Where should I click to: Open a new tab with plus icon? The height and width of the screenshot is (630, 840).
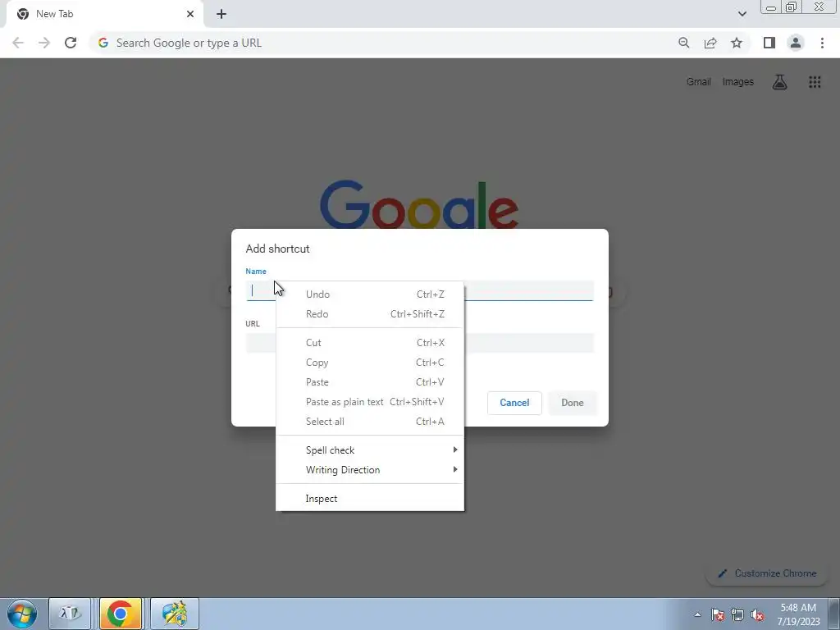pyautogui.click(x=221, y=14)
